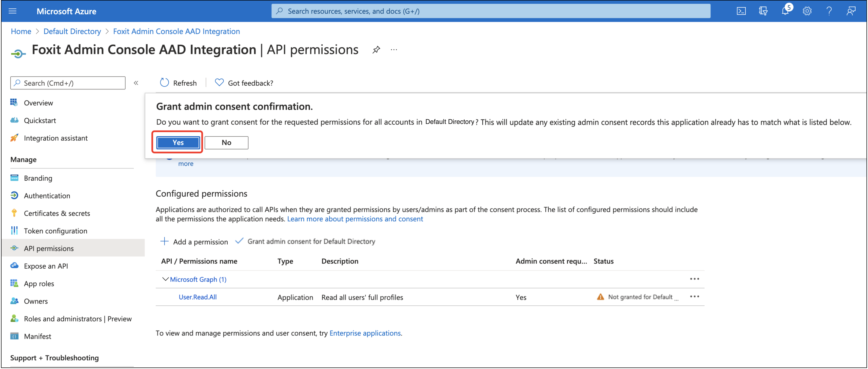The image size is (868, 369).
Task: Open Azure Cloud Shell from the top bar
Action: point(741,11)
